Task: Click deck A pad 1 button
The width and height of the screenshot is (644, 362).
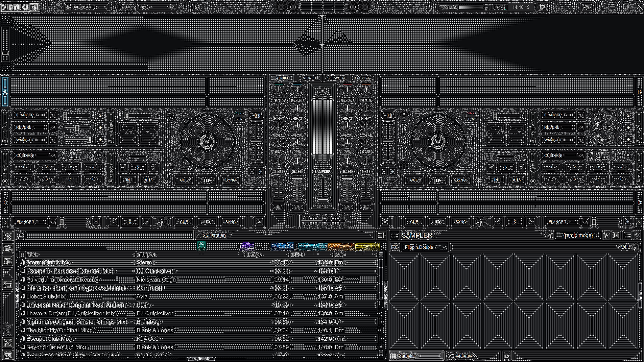Action: [23, 167]
